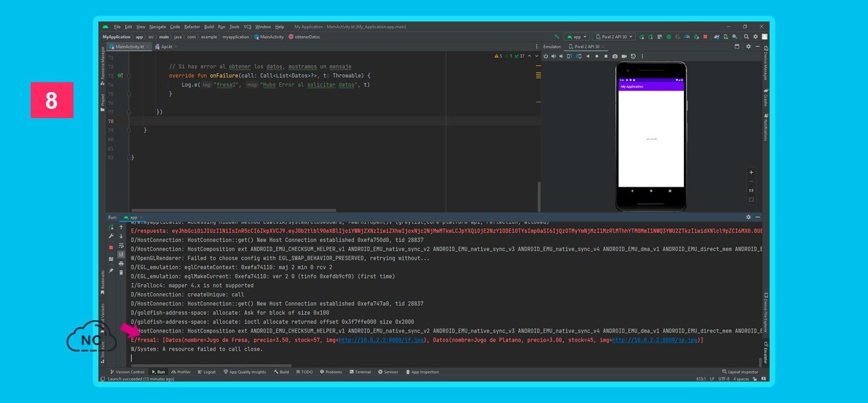
Task: Open the app run configuration dropdown
Action: tap(576, 36)
